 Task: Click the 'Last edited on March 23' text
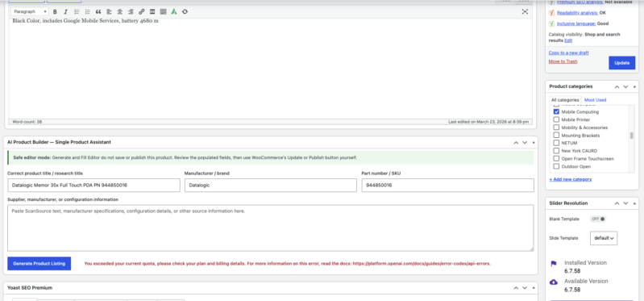click(x=488, y=122)
